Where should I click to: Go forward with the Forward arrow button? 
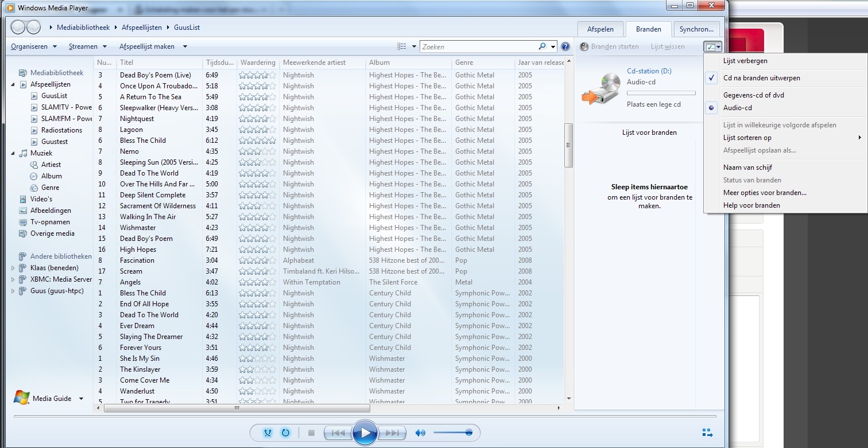pyautogui.click(x=33, y=27)
